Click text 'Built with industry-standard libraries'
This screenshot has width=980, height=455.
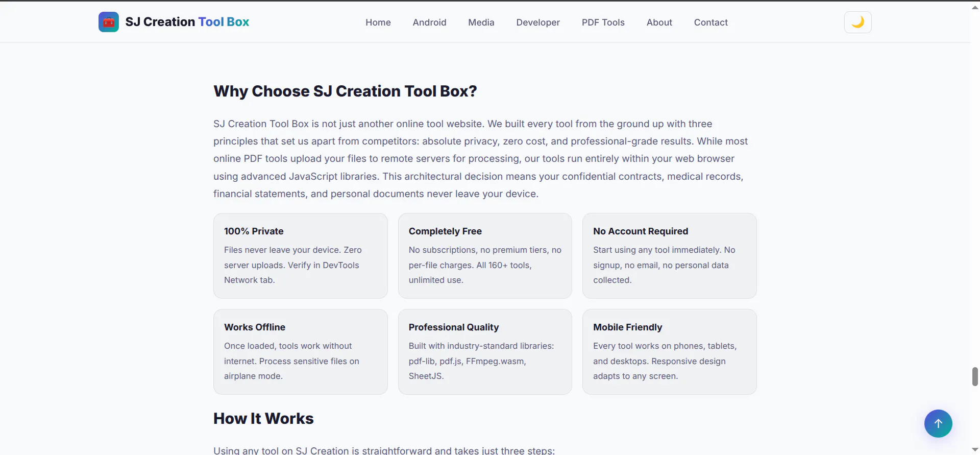tap(480, 346)
